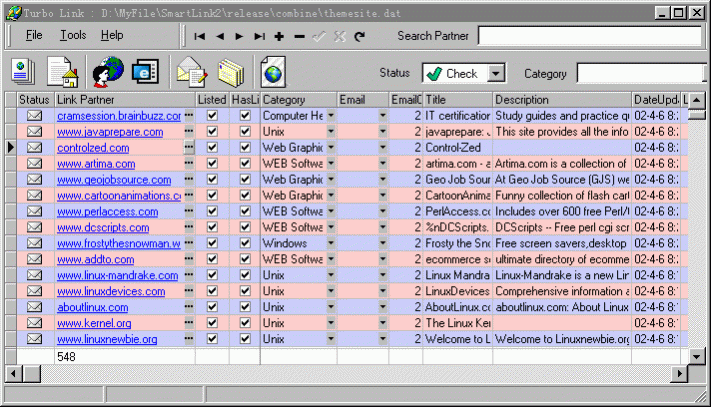Post edit checkmark navigator icon
The height and width of the screenshot is (407, 711).
tap(319, 36)
